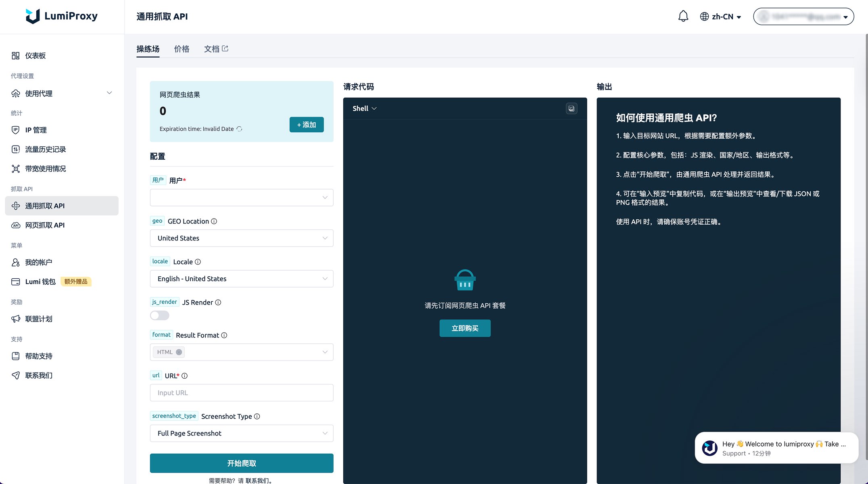
Task: Open the lumiproxy welcome chat message
Action: click(x=776, y=448)
